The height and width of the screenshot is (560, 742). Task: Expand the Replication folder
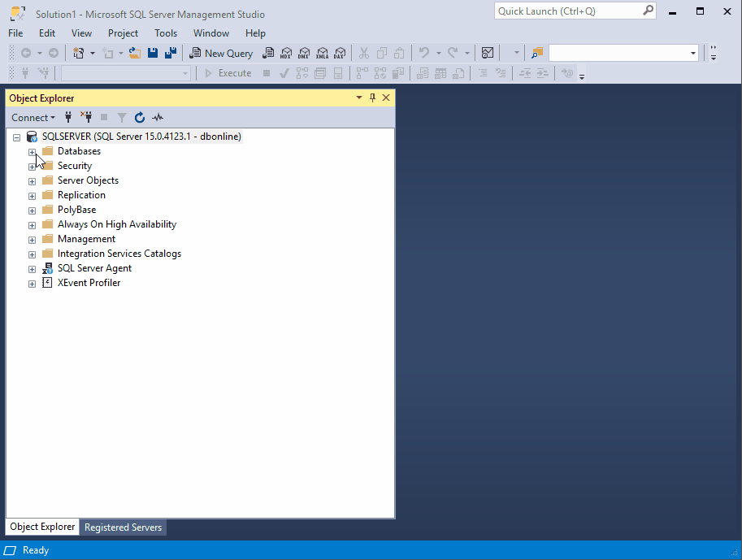(32, 197)
